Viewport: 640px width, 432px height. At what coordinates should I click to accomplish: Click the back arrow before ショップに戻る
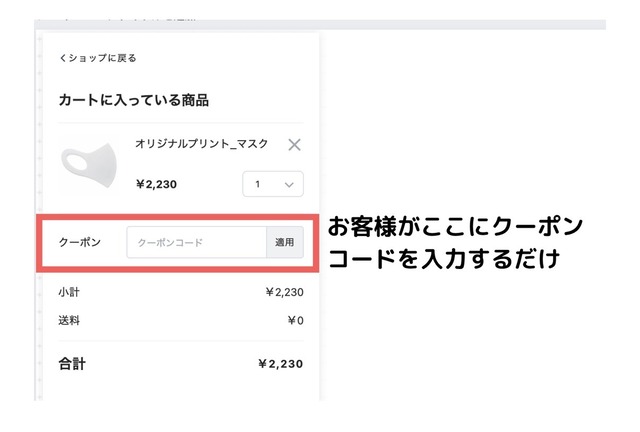pos(62,58)
